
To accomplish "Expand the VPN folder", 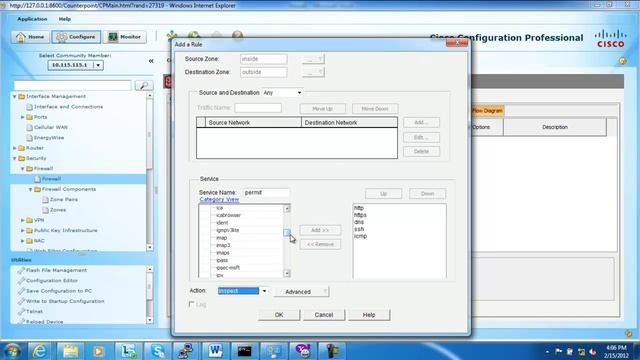I will click(x=22, y=220).
